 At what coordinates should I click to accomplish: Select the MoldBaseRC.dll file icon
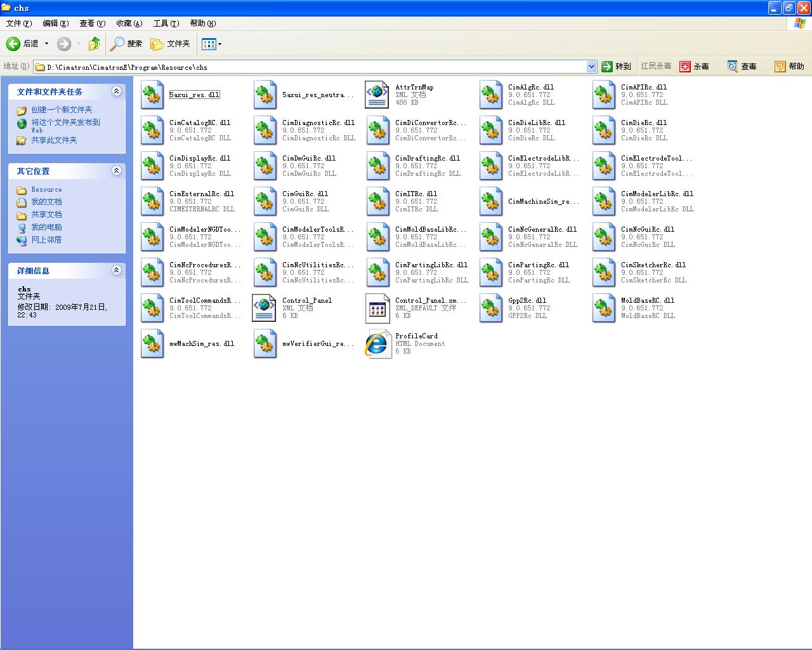[x=604, y=308]
